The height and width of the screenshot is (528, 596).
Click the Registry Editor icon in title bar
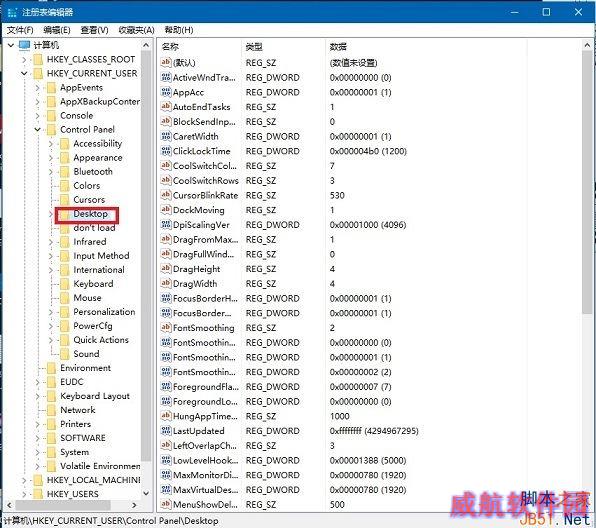(x=12, y=12)
